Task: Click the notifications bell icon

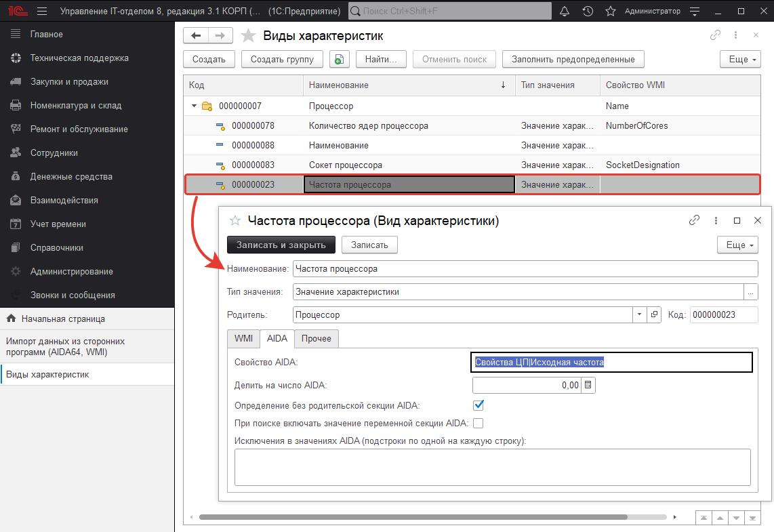Action: click(x=565, y=12)
